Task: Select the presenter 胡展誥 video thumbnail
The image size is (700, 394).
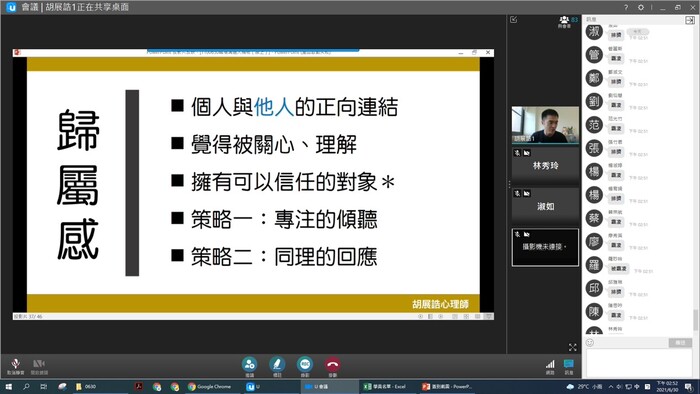Action: tap(545, 125)
